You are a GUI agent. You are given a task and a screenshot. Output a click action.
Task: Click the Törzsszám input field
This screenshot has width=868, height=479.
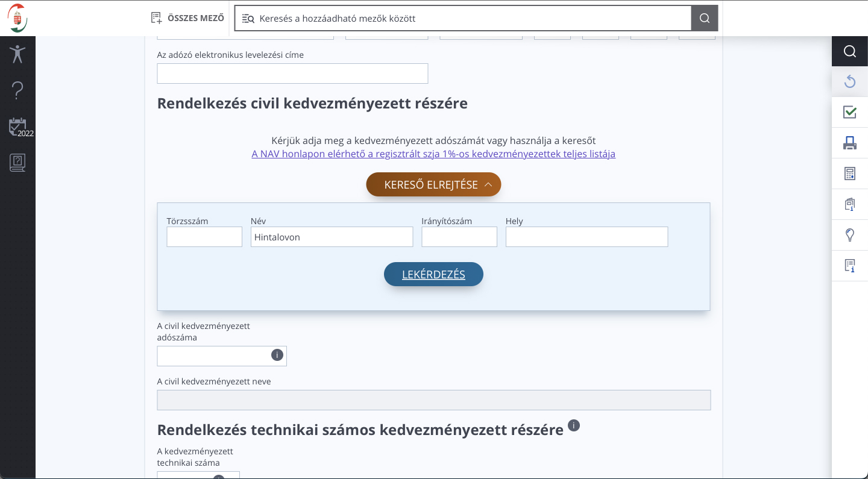(x=204, y=237)
